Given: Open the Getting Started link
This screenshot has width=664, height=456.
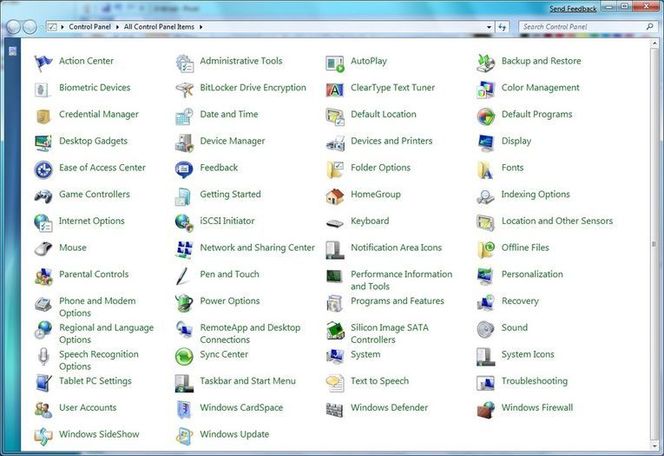Looking at the screenshot, I should point(230,194).
